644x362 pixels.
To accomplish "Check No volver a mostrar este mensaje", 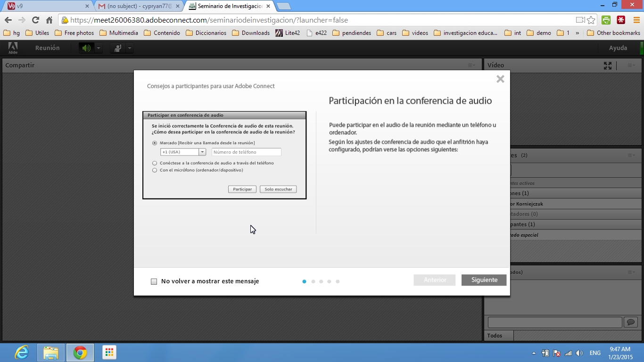I will 154,281.
